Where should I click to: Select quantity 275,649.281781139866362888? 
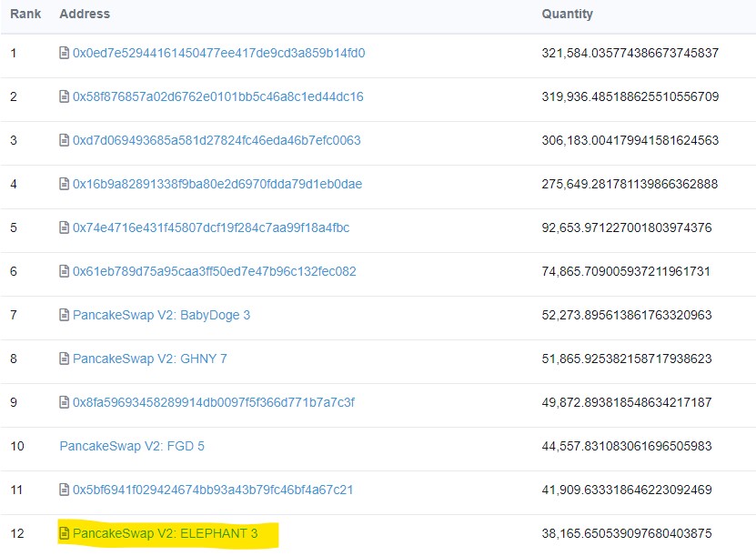[630, 184]
